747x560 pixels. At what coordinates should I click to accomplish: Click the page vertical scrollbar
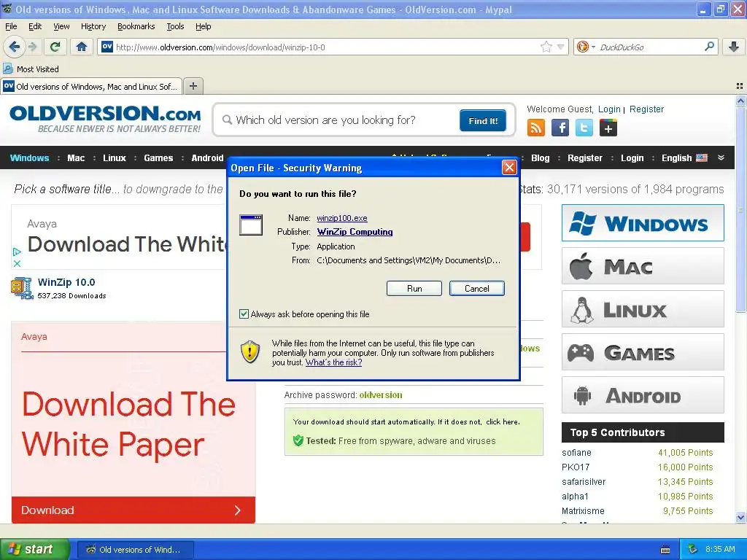click(x=740, y=209)
